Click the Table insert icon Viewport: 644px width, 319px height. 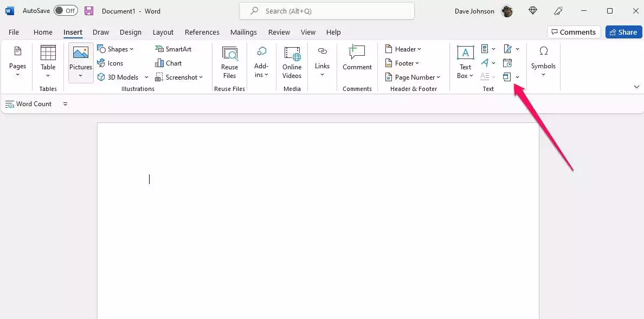[48, 54]
